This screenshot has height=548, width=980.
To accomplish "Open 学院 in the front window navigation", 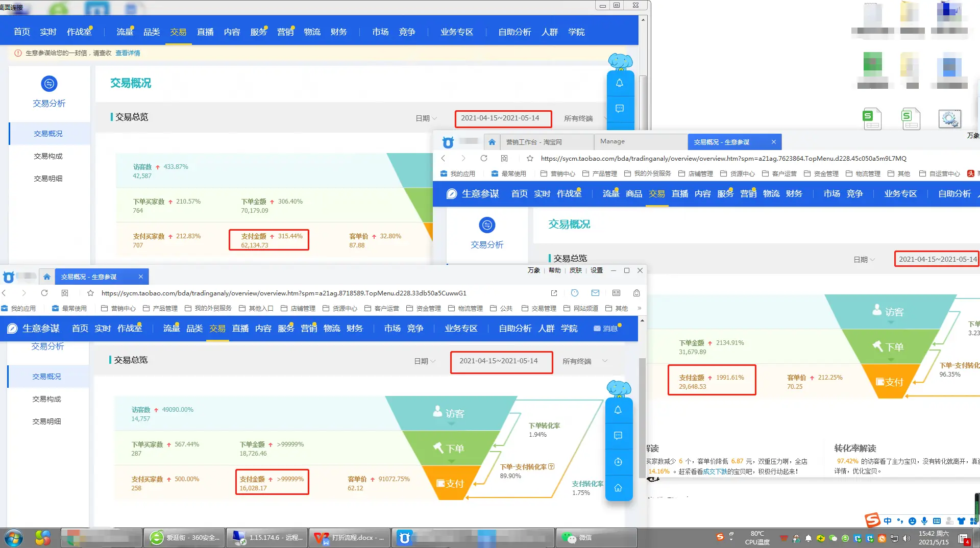I will point(569,329).
